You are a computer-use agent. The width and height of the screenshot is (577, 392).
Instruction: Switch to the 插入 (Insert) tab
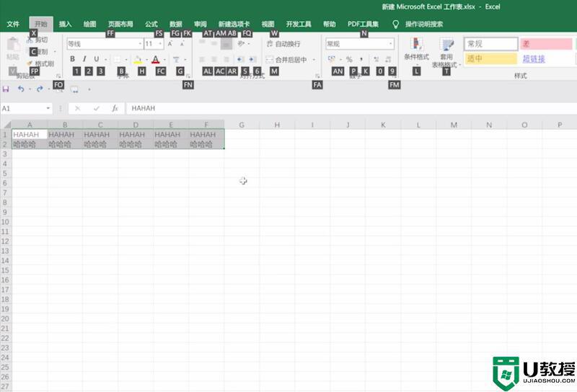65,24
